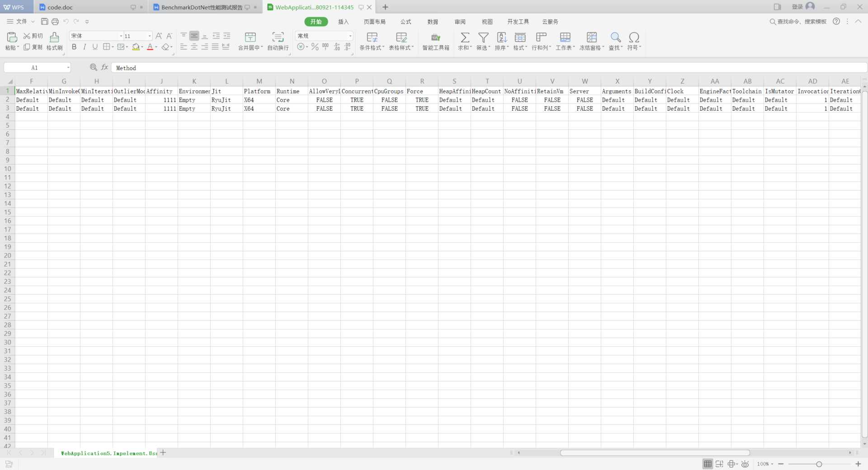868x470 pixels.
Task: Click the fx insert function button
Action: [x=104, y=67]
